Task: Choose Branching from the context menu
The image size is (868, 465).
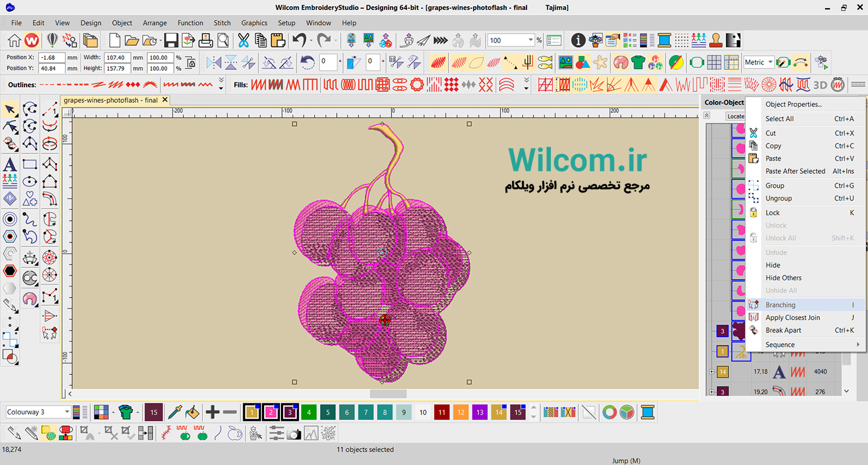Action: [x=806, y=305]
